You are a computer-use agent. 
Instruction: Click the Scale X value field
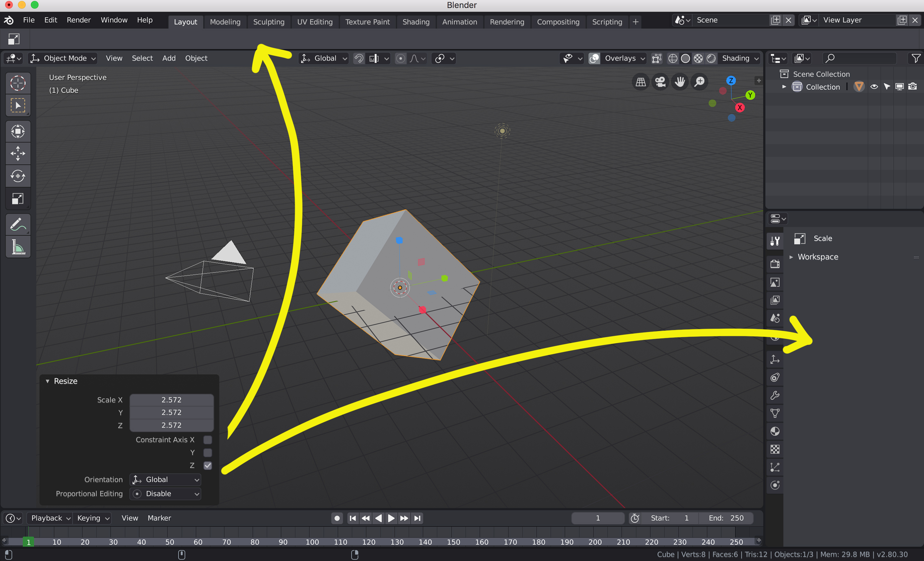tap(171, 400)
